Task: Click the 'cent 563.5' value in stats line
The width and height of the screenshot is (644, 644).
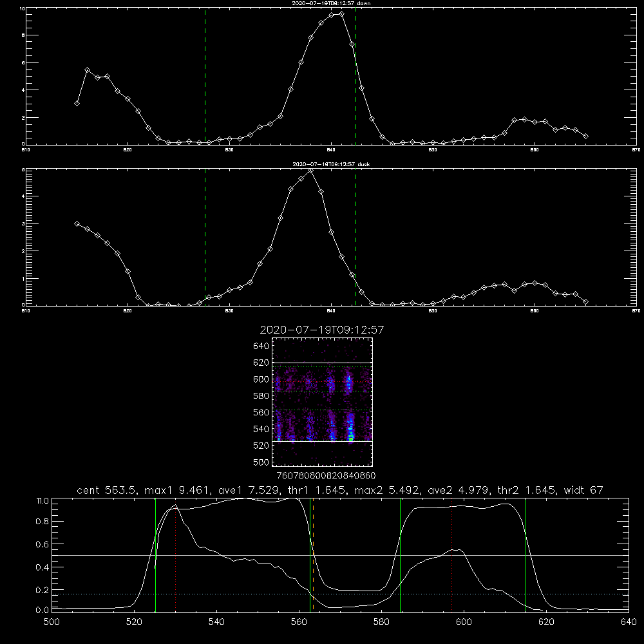Action: (x=106, y=490)
